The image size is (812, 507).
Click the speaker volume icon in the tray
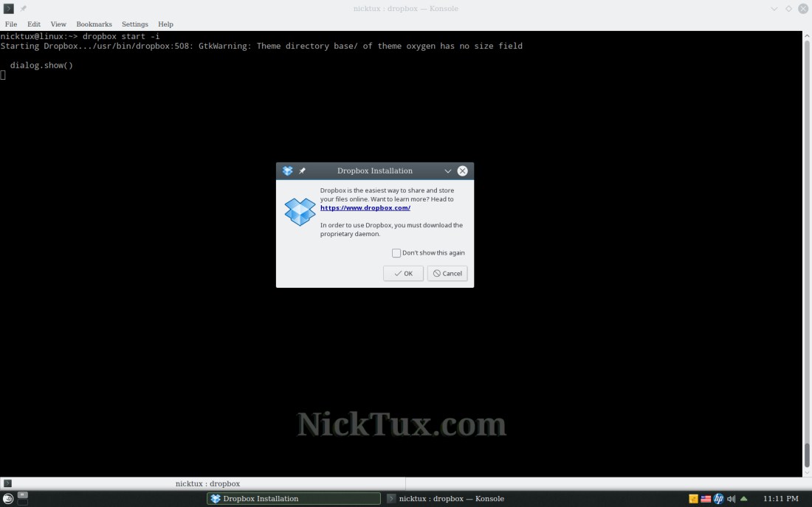pyautogui.click(x=732, y=499)
